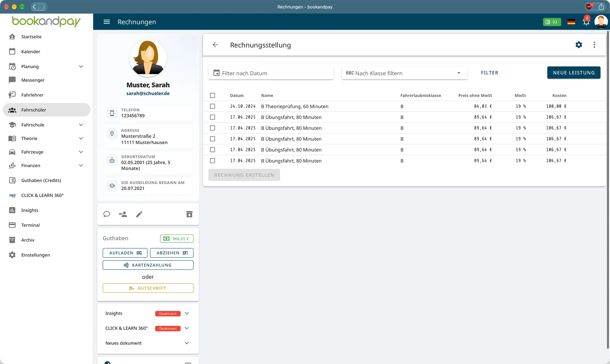Click the KARTENZAHLUNG button
610x364 pixels.
(x=148, y=265)
